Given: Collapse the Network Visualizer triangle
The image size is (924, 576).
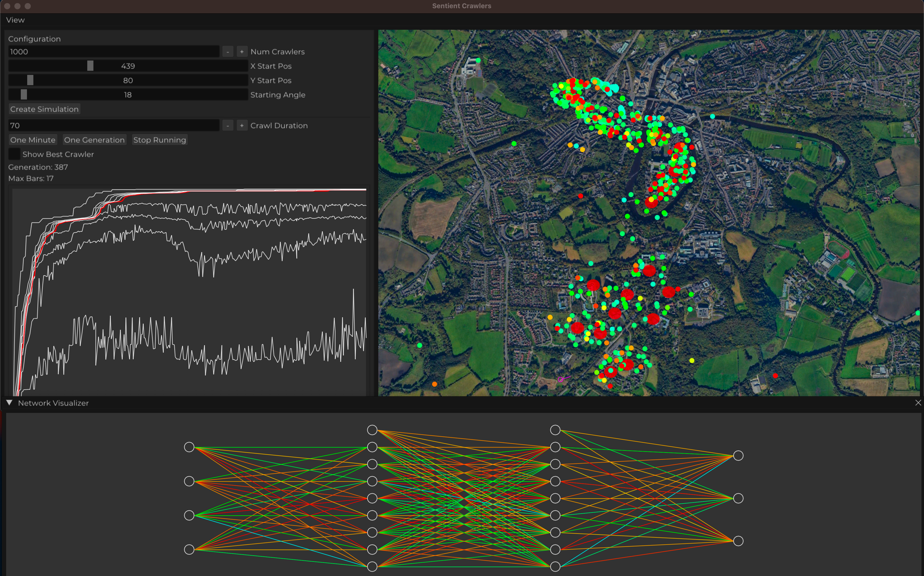Looking at the screenshot, I should (x=9, y=403).
